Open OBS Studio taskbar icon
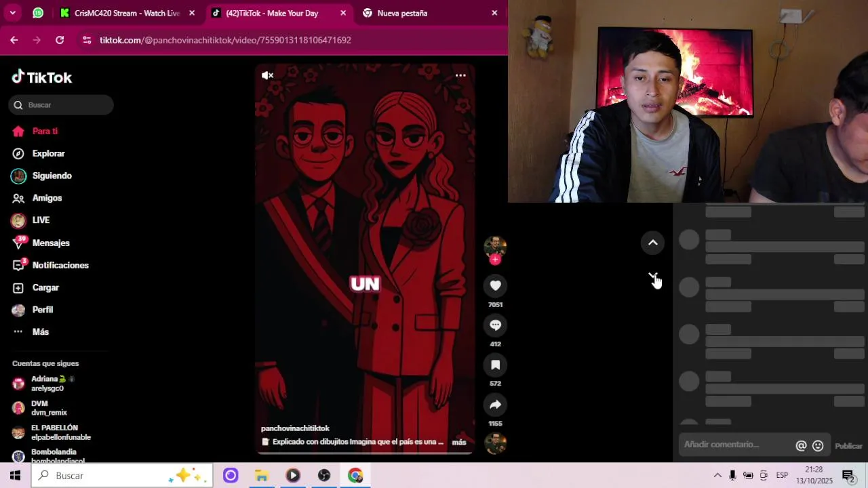The image size is (868, 488). 324,476
